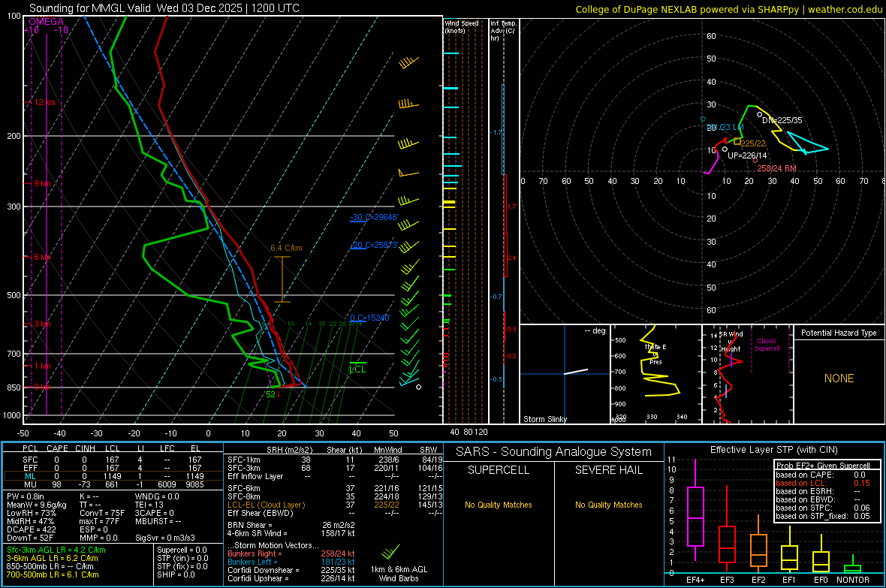Click the 'based on LCL: 0.15' line
The image size is (886, 588).
point(823,483)
